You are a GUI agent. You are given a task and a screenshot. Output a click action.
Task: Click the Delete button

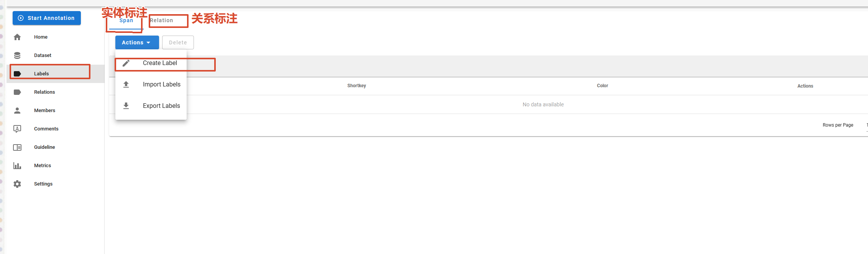(178, 42)
